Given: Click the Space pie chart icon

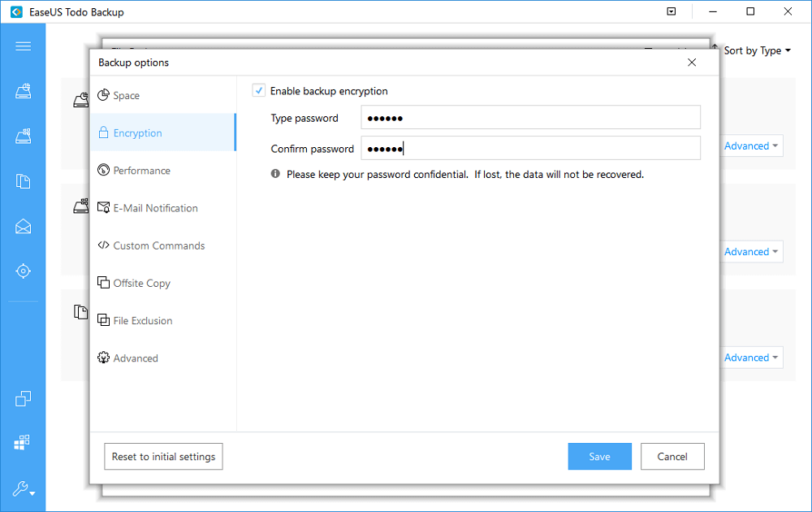Looking at the screenshot, I should 104,95.
